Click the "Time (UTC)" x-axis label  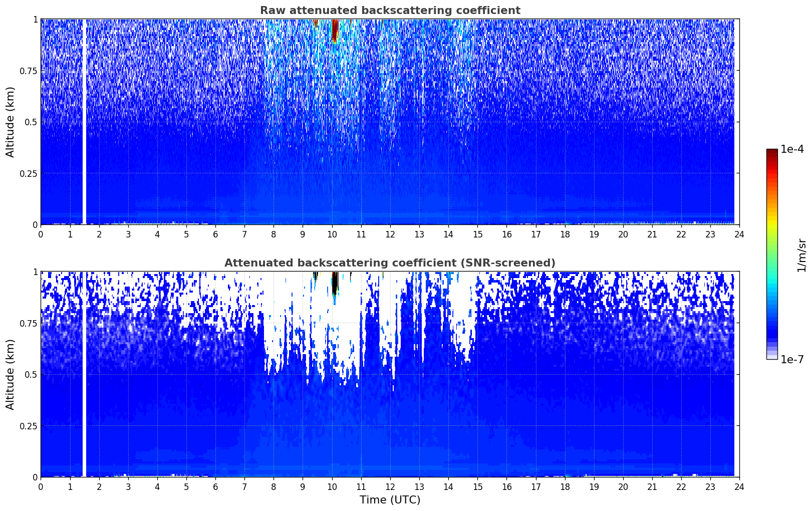[390, 500]
